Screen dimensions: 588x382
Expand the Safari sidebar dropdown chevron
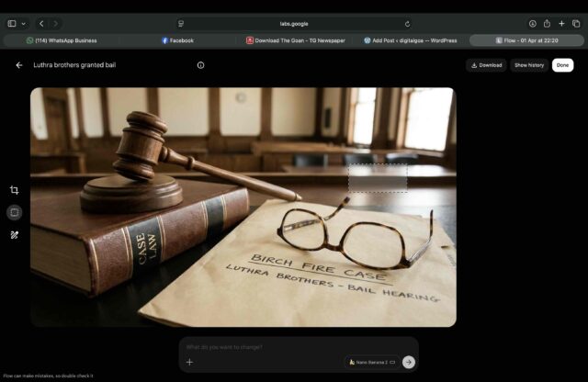click(x=23, y=24)
